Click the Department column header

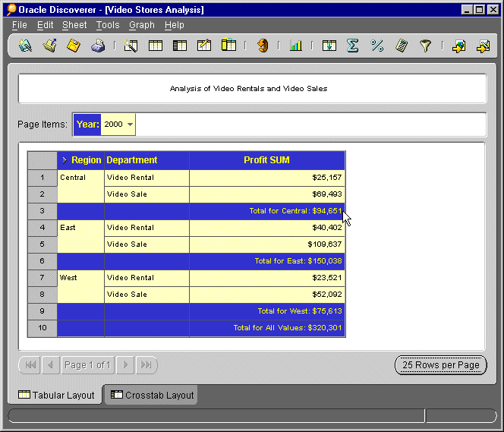coord(146,160)
